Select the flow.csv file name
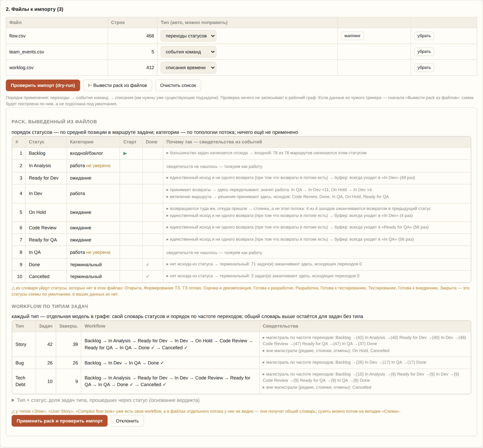Screen dimensions: 483x448 click(x=17, y=36)
